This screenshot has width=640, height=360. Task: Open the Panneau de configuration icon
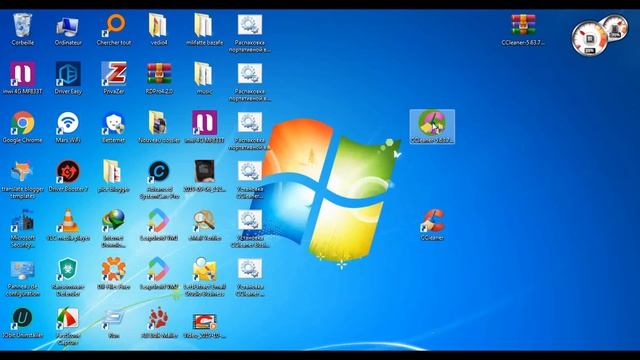[x=22, y=277]
